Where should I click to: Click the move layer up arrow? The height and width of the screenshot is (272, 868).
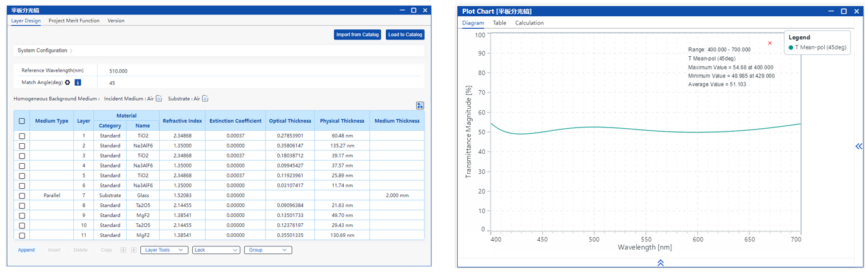click(123, 250)
